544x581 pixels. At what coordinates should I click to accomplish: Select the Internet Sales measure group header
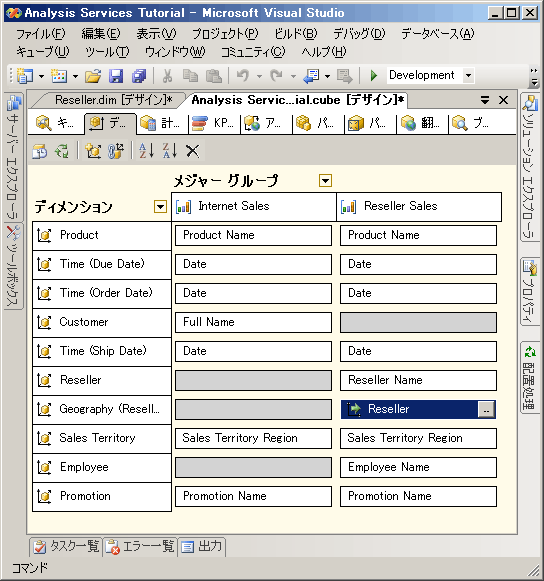click(x=254, y=206)
